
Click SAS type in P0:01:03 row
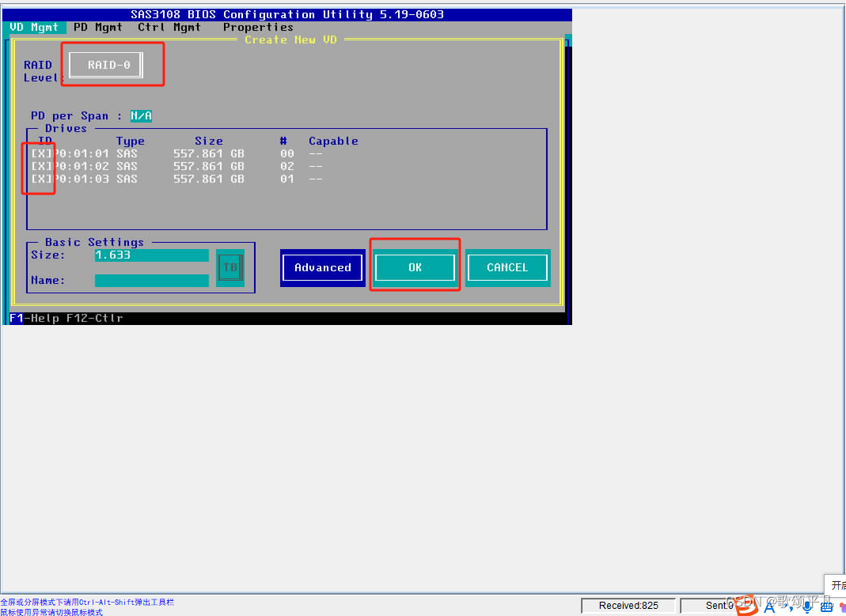[x=127, y=179]
